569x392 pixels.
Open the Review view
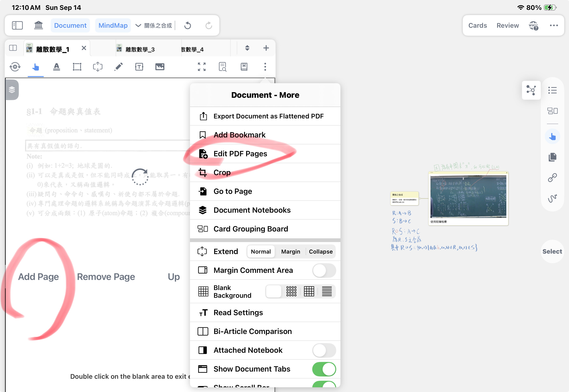pos(508,26)
